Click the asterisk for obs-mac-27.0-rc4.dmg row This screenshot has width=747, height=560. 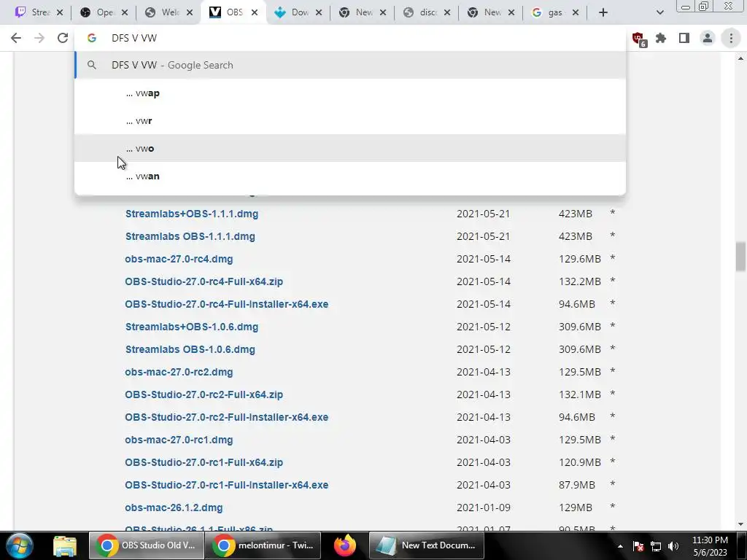click(613, 259)
